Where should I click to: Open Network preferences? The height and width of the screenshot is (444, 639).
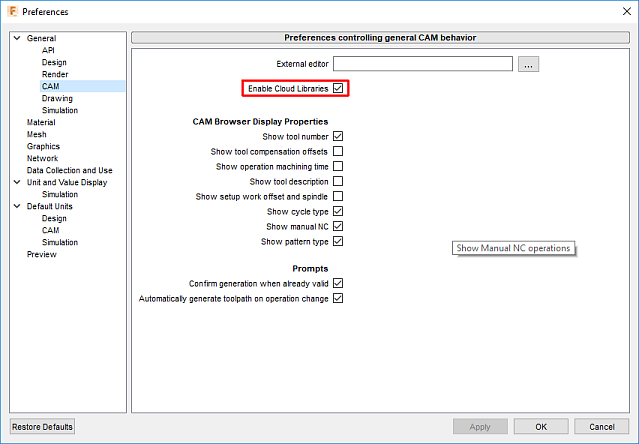[42, 158]
